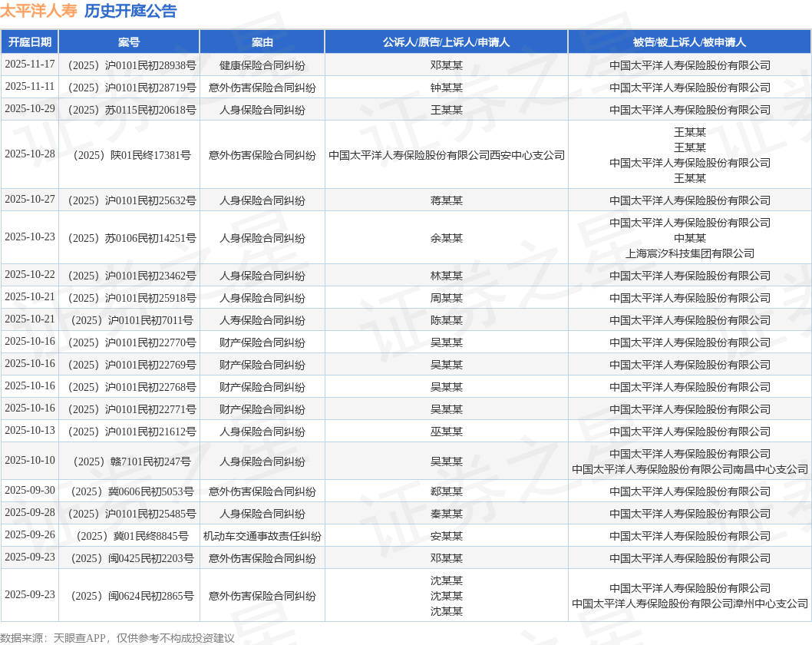Click case number 沪0101民初25632号
This screenshot has height=645, width=812.
click(x=132, y=200)
